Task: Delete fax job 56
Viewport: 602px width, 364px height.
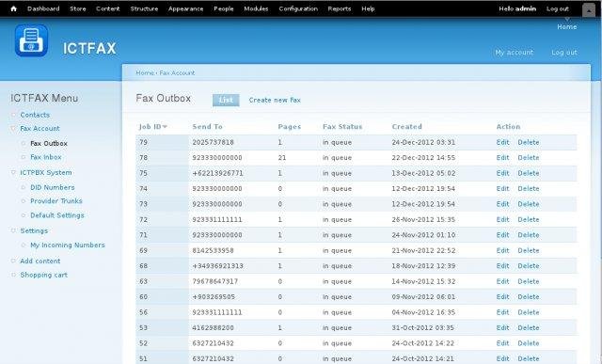Action: 529,312
